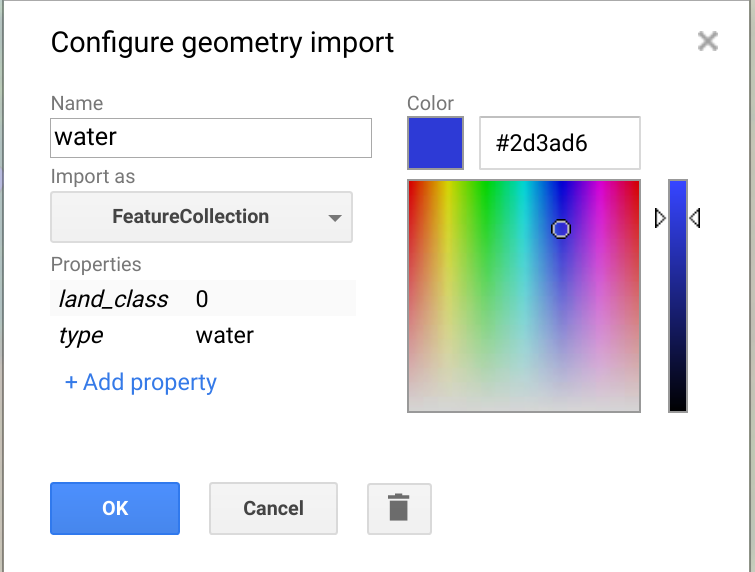Click the Add property link
This screenshot has height=572, width=755.
[x=141, y=382]
